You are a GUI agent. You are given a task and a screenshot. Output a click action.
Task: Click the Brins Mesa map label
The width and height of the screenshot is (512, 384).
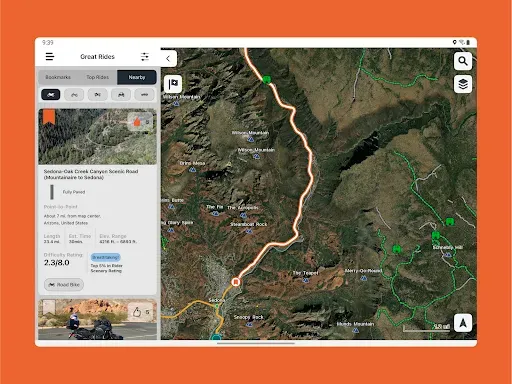pyautogui.click(x=192, y=163)
